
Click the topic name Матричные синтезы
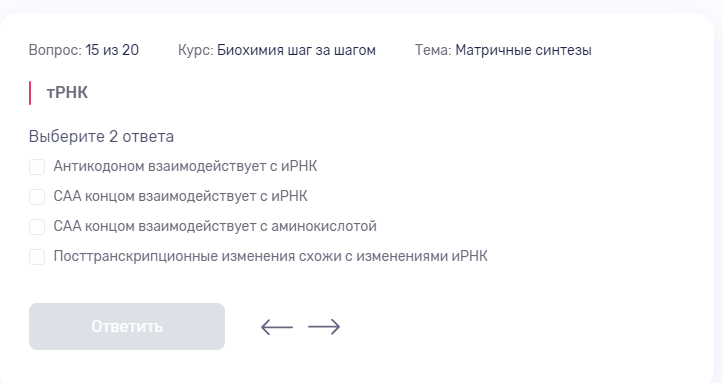coord(523,50)
